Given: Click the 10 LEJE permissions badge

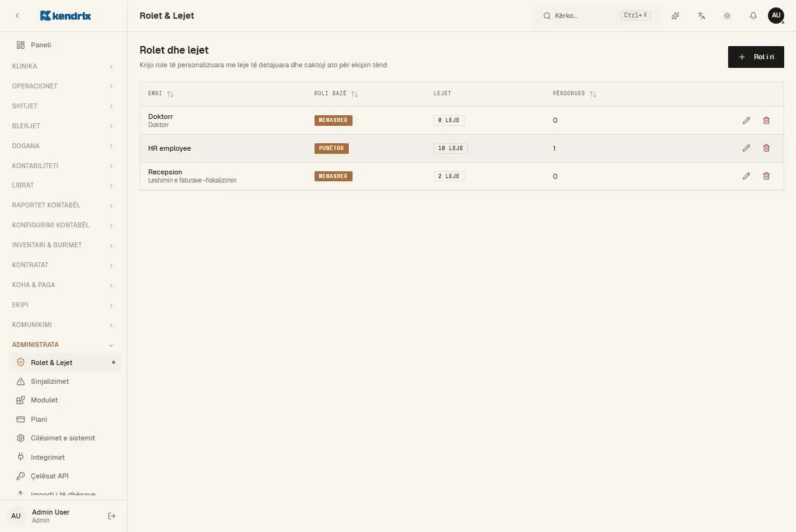Looking at the screenshot, I should (x=450, y=148).
